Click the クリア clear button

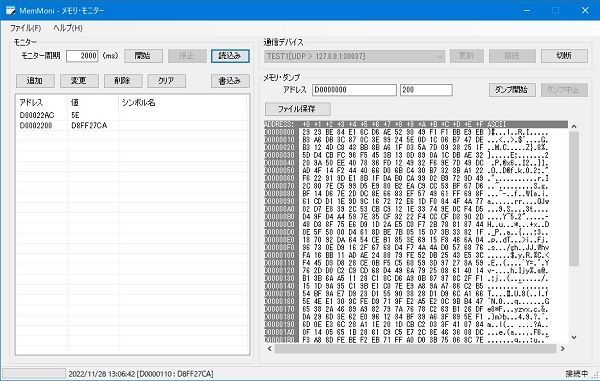tap(166, 81)
